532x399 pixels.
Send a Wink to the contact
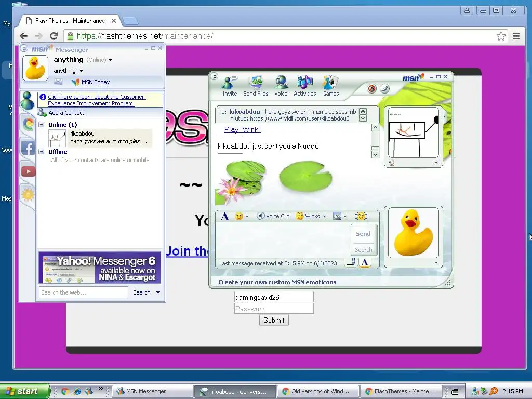[308, 216]
